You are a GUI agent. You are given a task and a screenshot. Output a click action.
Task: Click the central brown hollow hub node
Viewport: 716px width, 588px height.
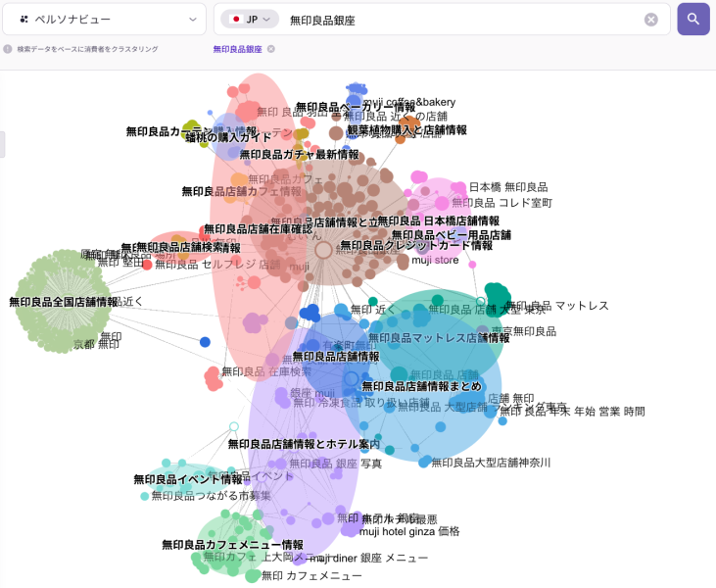(324, 250)
